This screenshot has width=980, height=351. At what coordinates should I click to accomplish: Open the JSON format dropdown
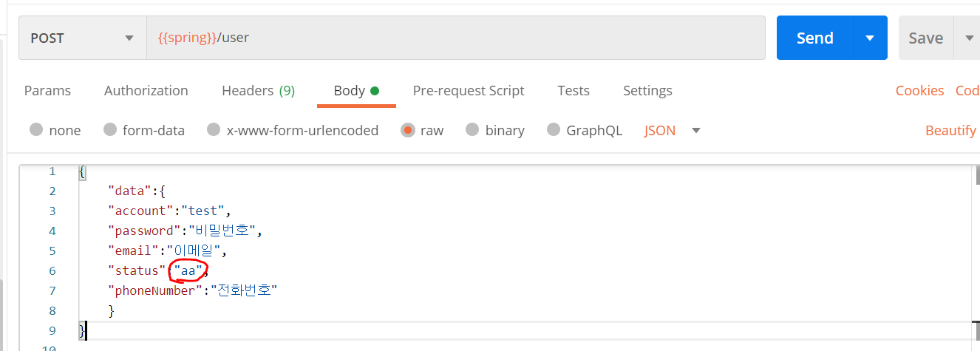(x=672, y=130)
